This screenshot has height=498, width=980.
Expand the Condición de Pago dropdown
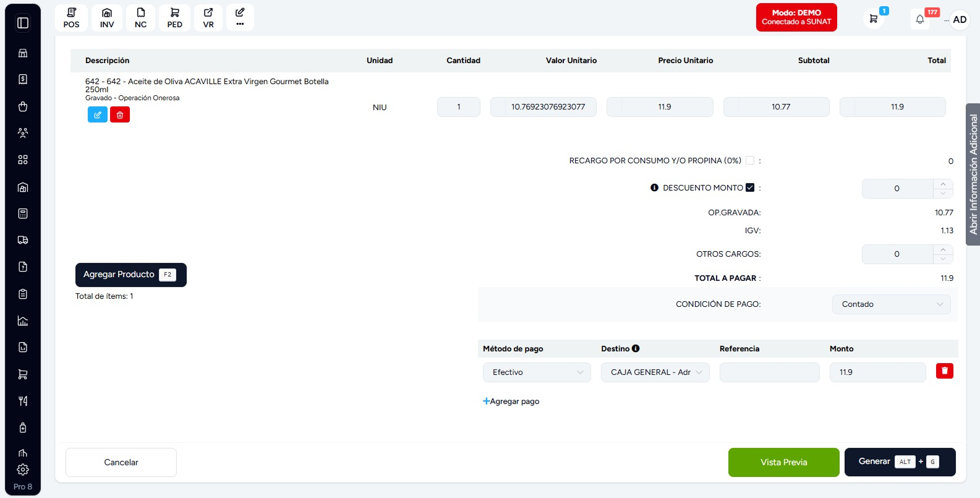[x=892, y=304]
